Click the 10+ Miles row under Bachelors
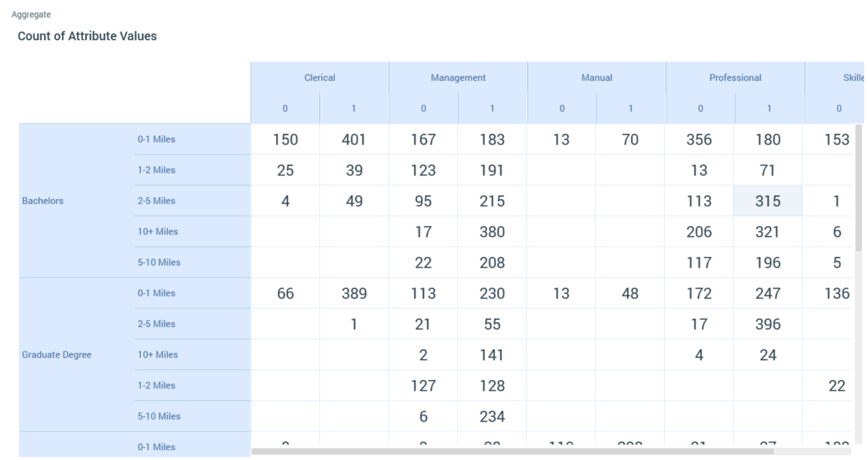This screenshot has width=868, height=460. (x=156, y=232)
